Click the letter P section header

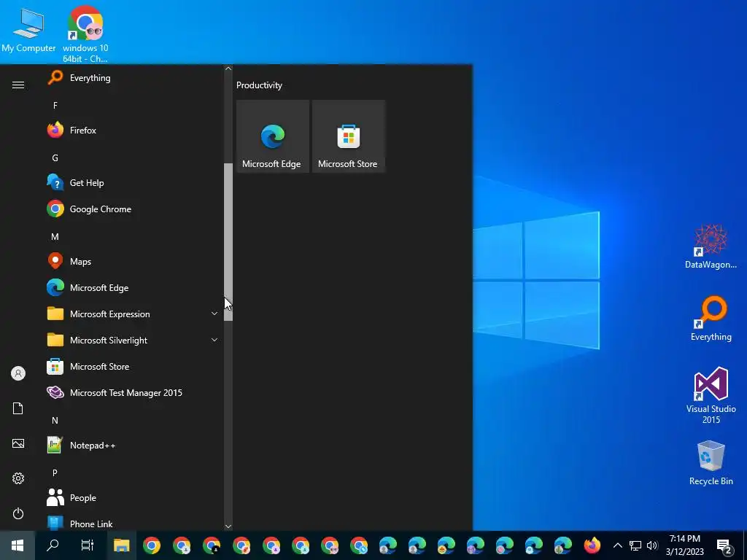55,472
